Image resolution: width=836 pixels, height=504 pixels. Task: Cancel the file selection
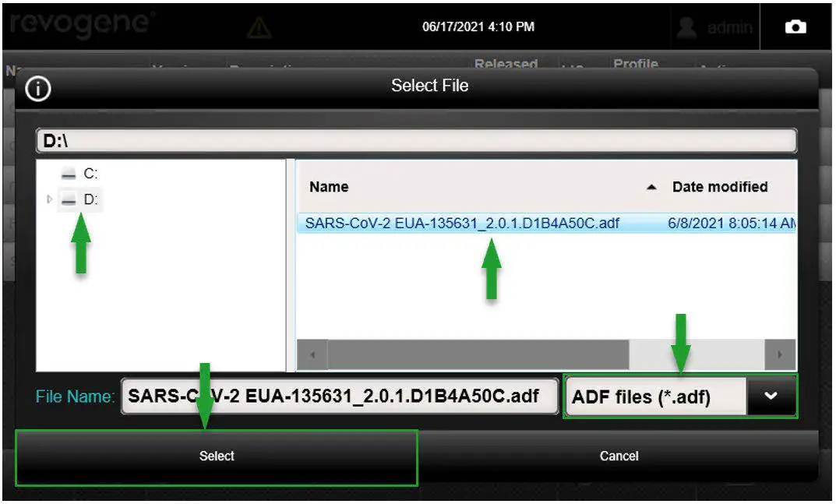[619, 456]
